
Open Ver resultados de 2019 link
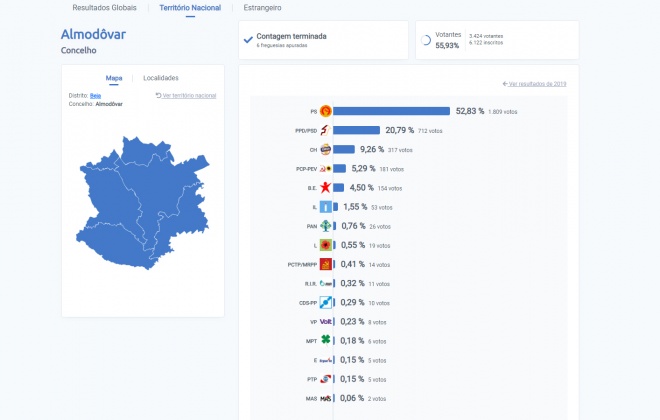point(534,84)
